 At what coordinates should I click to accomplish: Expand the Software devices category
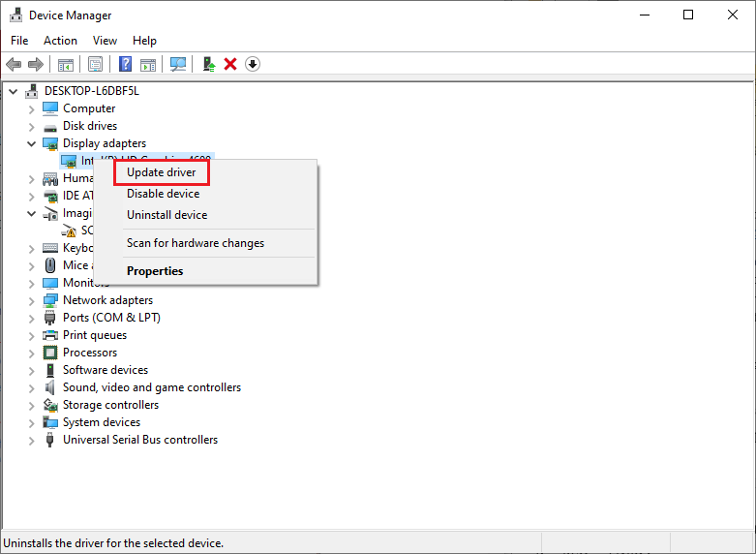pyautogui.click(x=32, y=370)
